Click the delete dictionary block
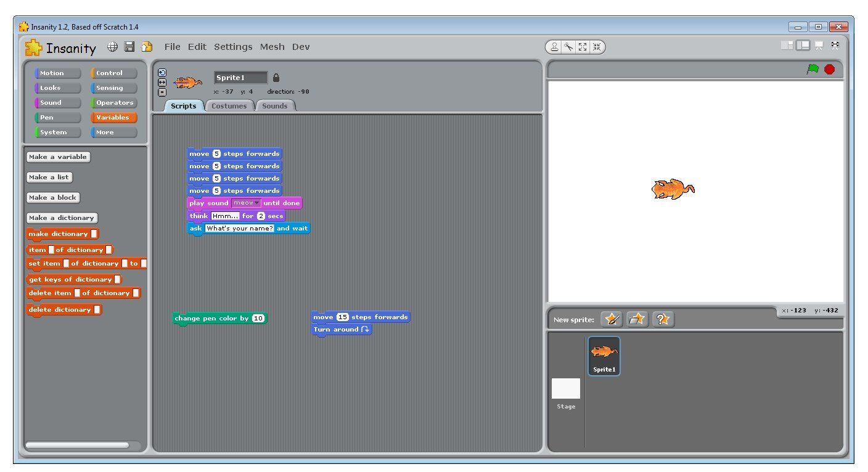Image resolution: width=868 pixels, height=472 pixels. coord(64,310)
